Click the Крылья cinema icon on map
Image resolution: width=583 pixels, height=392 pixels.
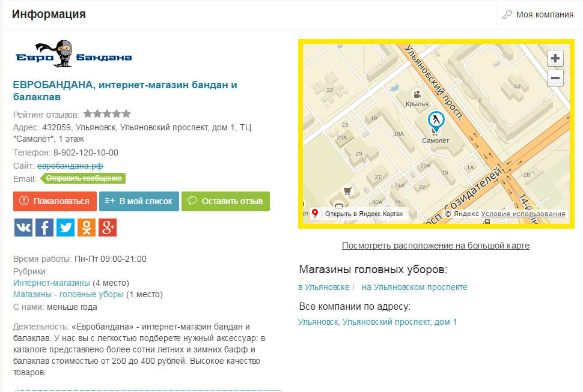click(417, 94)
